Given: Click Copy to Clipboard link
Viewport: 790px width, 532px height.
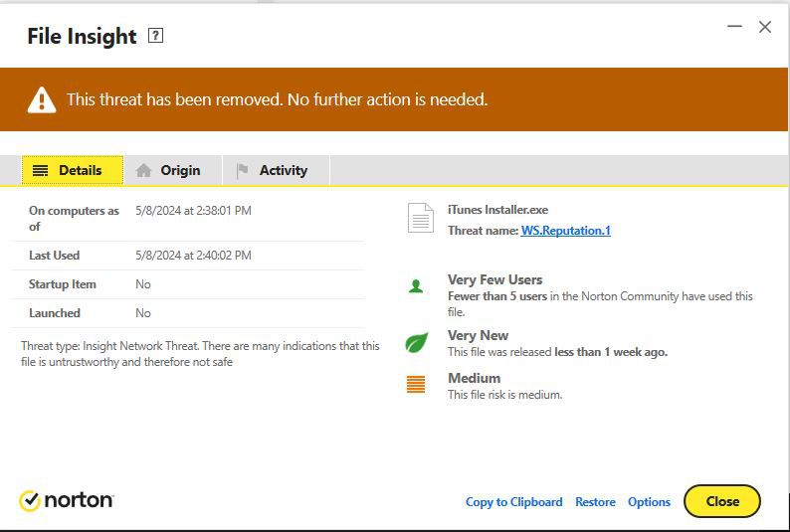Looking at the screenshot, I should point(514,502).
